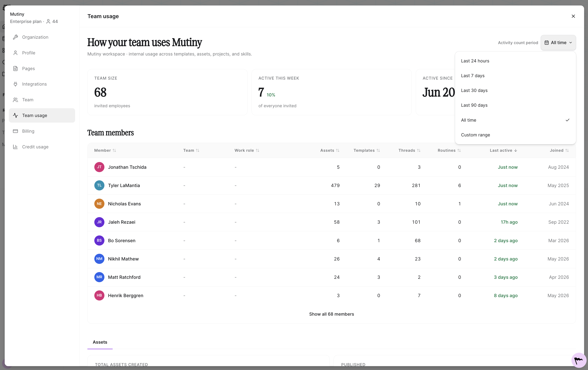This screenshot has height=370, width=588.
Task: Click Tyler LaMantia's assets count 479
Action: pos(335,185)
